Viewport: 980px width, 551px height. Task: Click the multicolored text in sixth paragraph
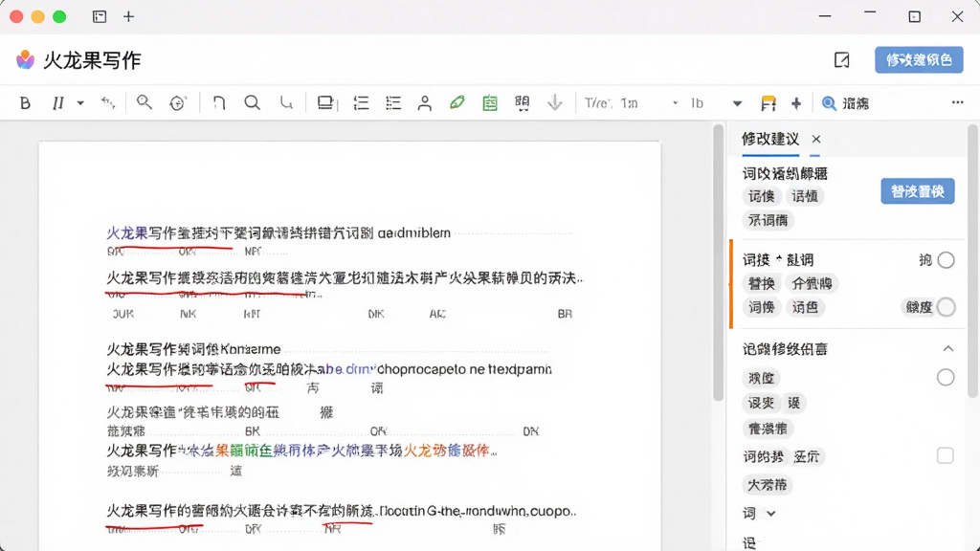(x=338, y=451)
